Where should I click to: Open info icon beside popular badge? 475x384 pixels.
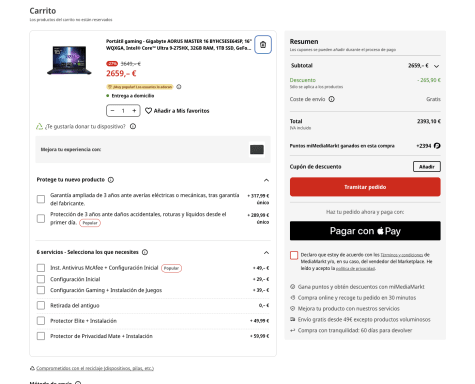(179, 87)
